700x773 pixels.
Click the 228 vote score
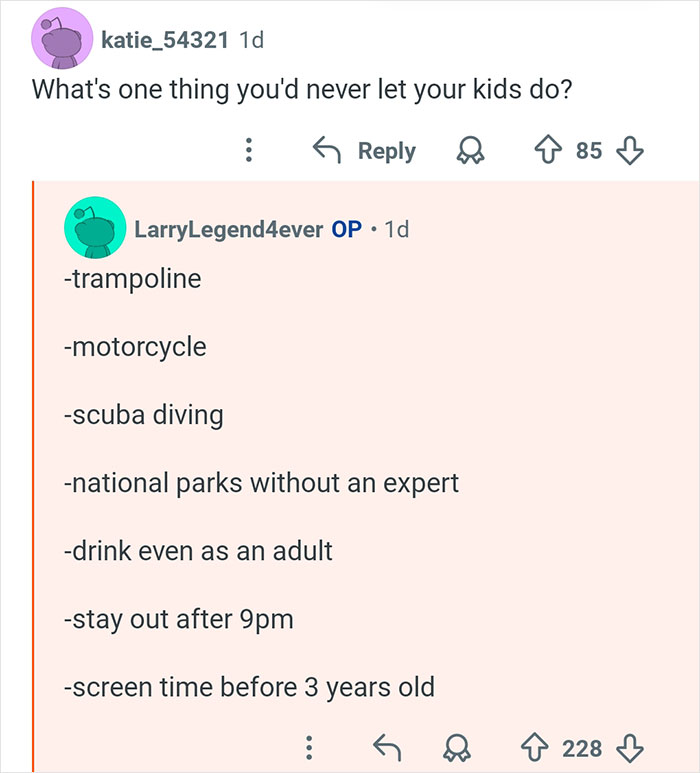point(582,747)
